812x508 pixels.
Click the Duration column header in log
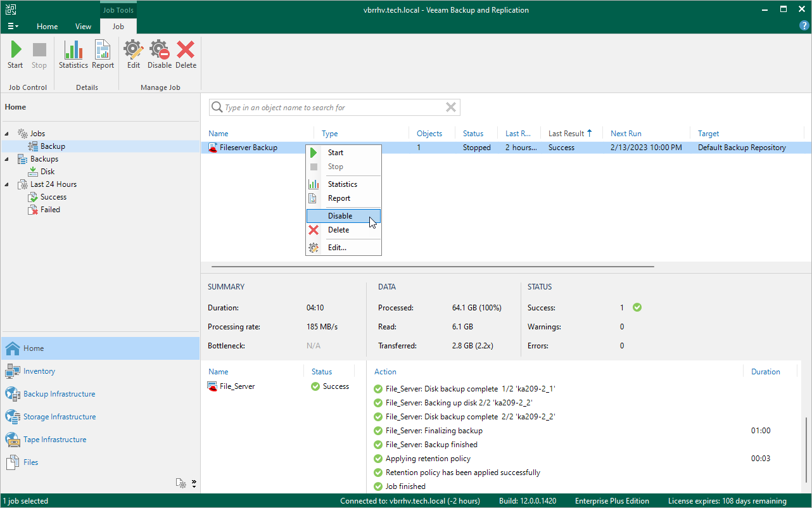point(765,372)
